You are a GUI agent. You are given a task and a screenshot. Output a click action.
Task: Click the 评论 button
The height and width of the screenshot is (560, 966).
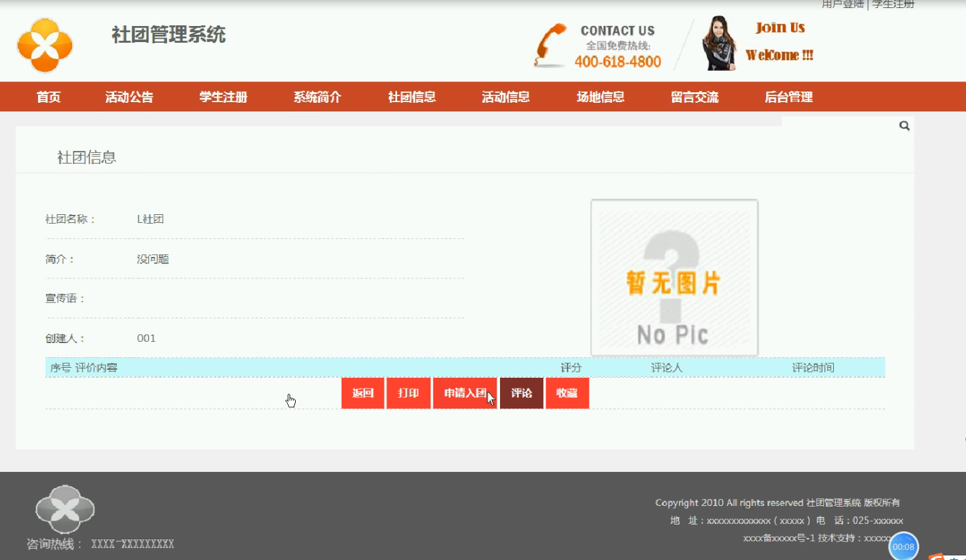coord(521,393)
